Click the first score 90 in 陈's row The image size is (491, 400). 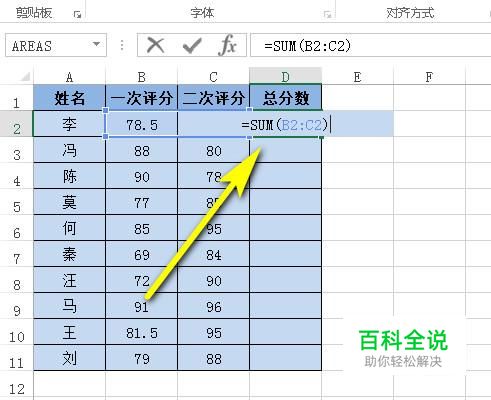[x=142, y=176]
